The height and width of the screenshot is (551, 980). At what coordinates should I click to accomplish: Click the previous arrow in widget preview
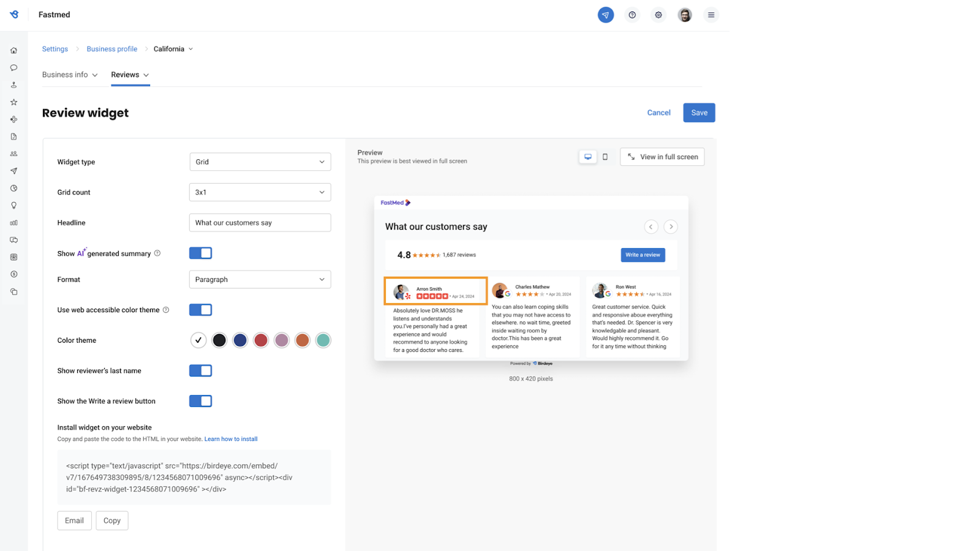[651, 227]
